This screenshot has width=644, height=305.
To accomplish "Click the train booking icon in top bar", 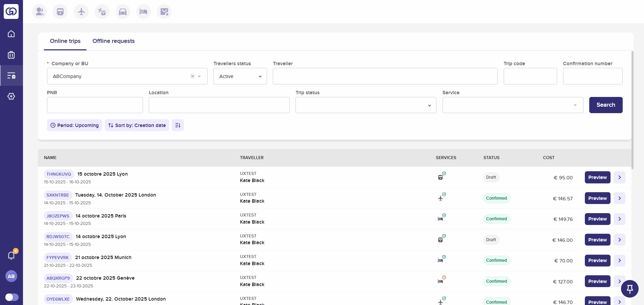I will pyautogui.click(x=60, y=12).
